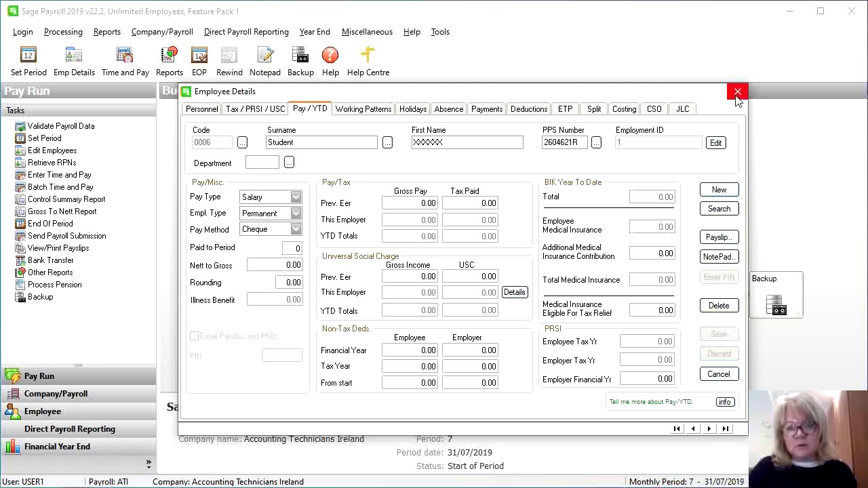
Task: Click the NotePad button
Action: [719, 257]
